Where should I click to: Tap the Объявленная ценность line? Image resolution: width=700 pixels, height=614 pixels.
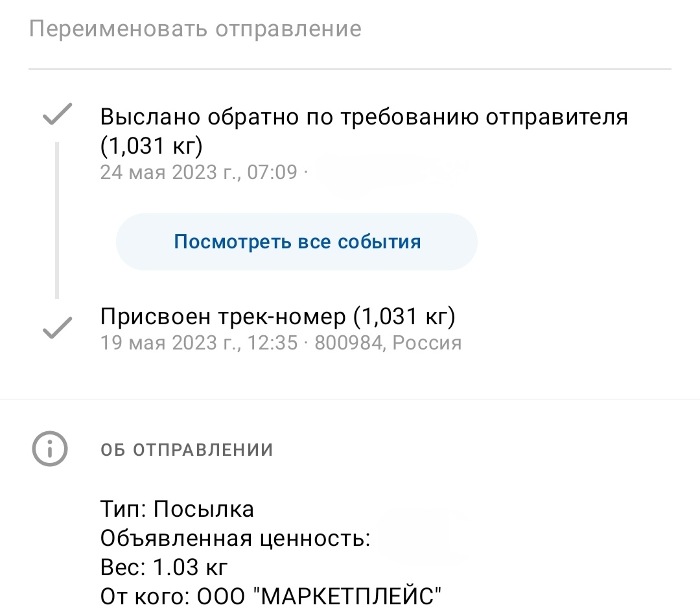click(x=235, y=538)
